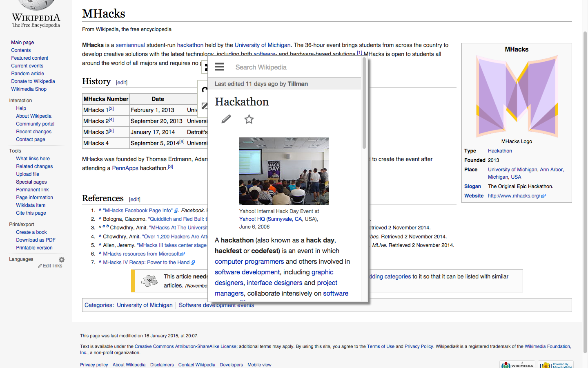Viewport: 588px width, 368px height.
Task: Click the Date column header
Action: tap(158, 99)
